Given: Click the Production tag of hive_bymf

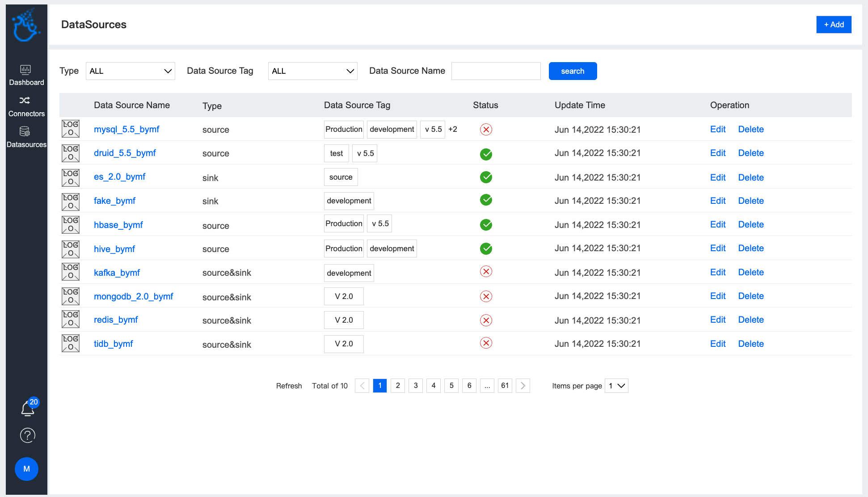Looking at the screenshot, I should click(x=344, y=248).
